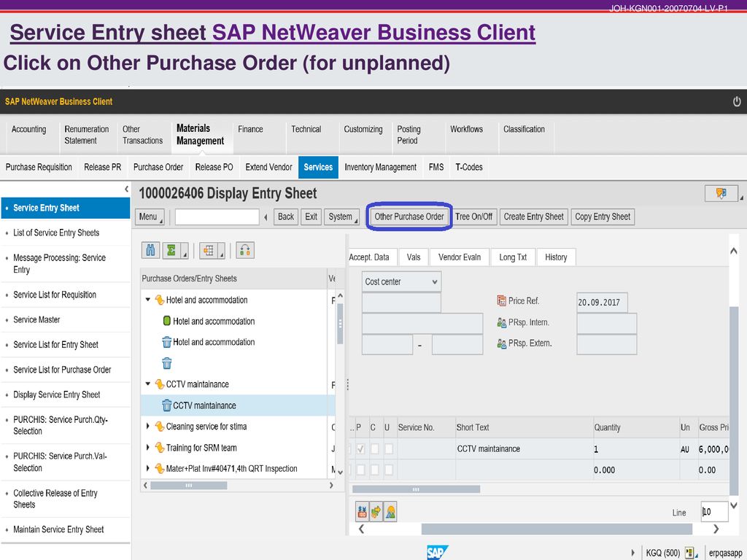Viewport: 747px width, 560px height.
Task: Click the lone trash icon without label
Action: pos(167,363)
